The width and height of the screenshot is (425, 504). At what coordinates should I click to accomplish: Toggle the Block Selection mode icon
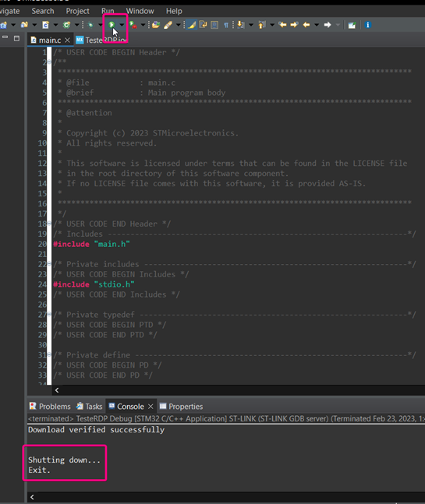pos(214,25)
